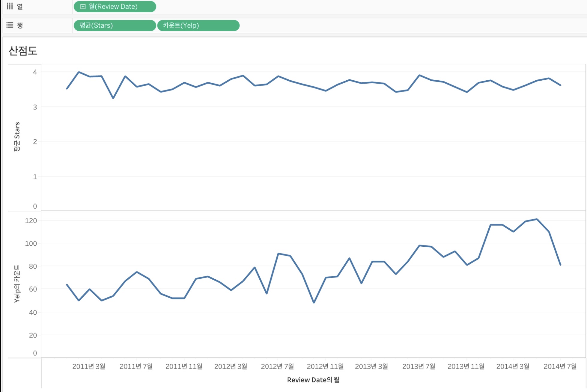Select the 카운트(Yelp) pill in rows
Image resolution: width=587 pixels, height=392 pixels.
pos(198,25)
